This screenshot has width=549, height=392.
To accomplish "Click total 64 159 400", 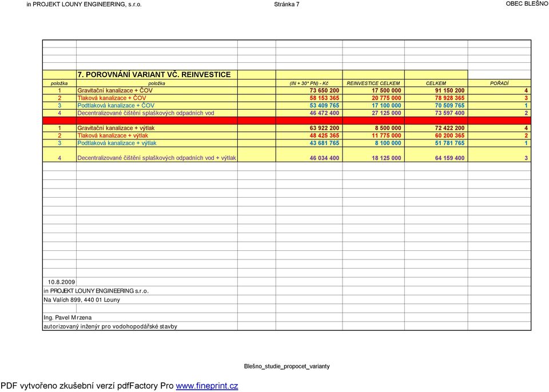I will click(x=449, y=158).
